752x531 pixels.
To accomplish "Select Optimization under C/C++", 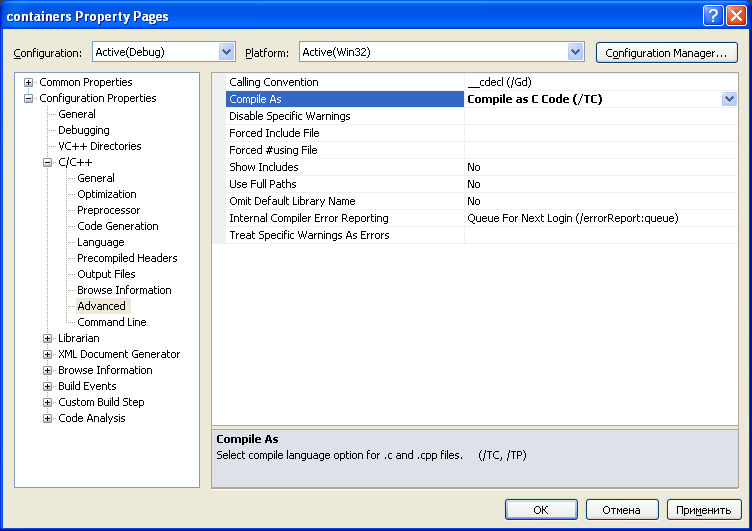I will pos(107,194).
